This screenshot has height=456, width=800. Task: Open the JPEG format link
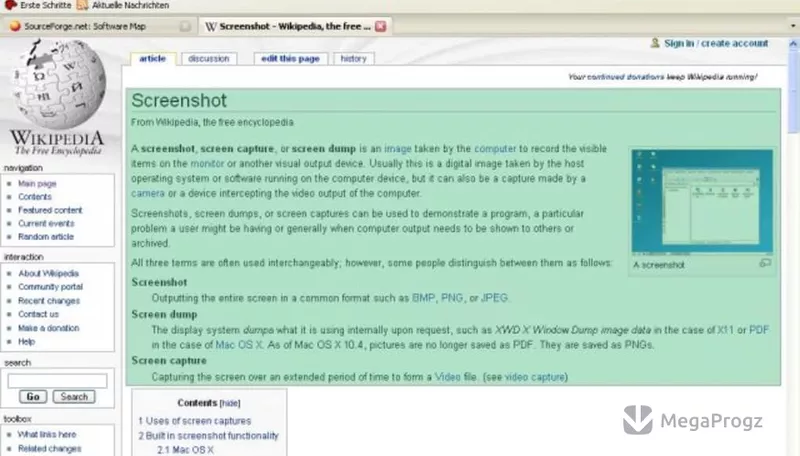tap(494, 298)
